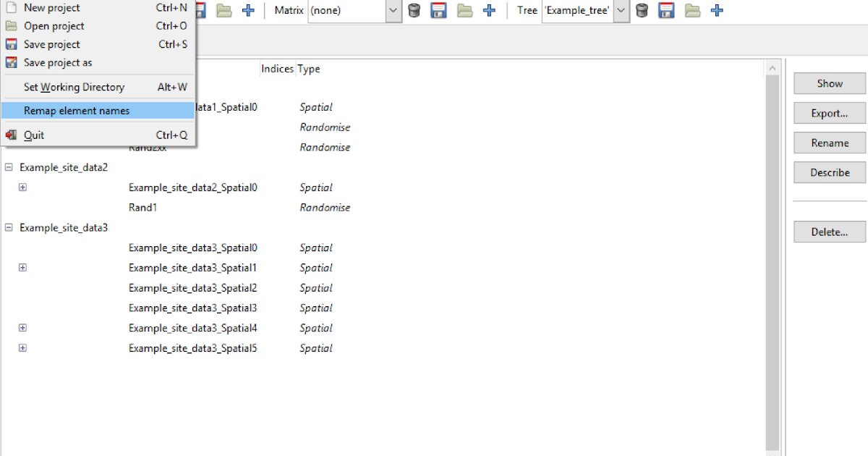Open a project via the top-left folder icon
Image resolution: width=868 pixels, height=456 pixels.
coord(224,10)
